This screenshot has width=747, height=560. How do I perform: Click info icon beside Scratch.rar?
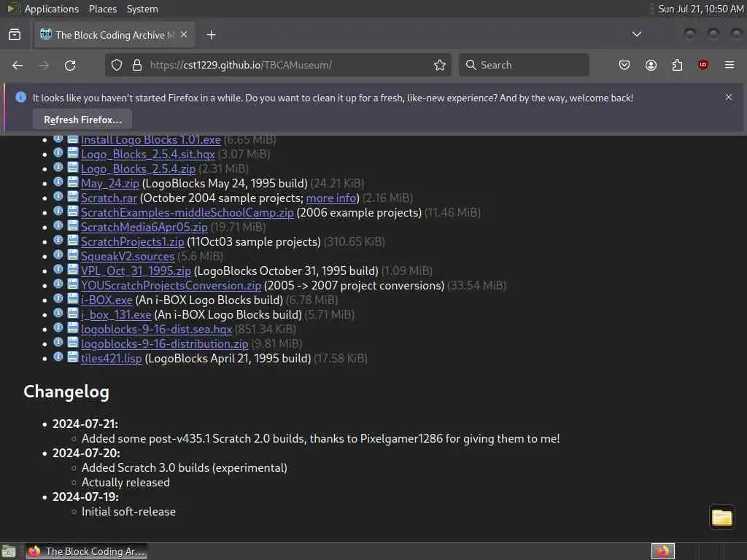pyautogui.click(x=58, y=196)
